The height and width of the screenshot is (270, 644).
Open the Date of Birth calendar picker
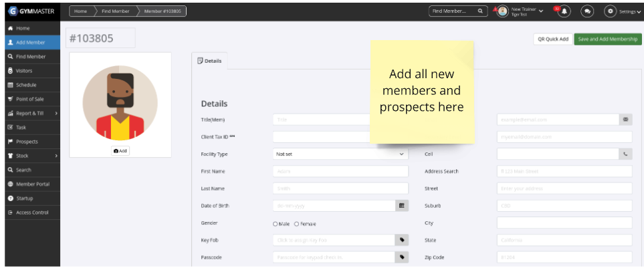pyautogui.click(x=401, y=206)
